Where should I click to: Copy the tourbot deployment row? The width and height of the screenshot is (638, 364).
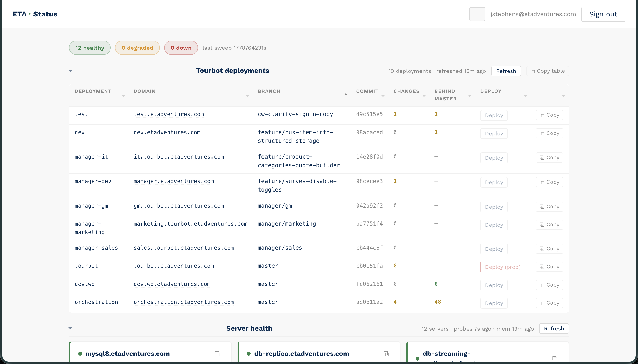549,267
